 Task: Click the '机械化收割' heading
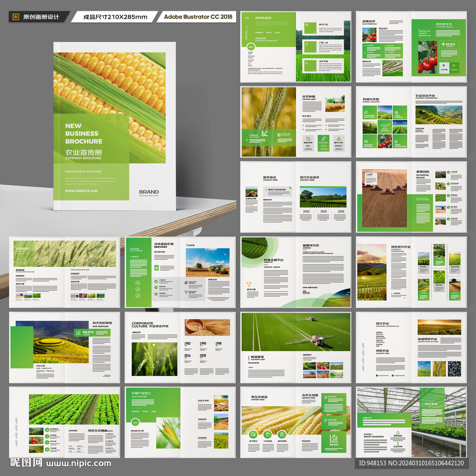pyautogui.click(x=370, y=99)
